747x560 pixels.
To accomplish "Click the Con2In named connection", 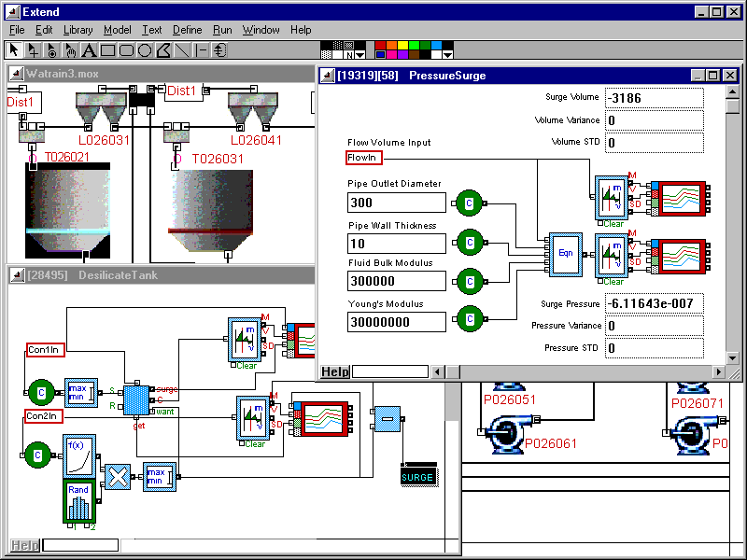I will click(x=44, y=415).
